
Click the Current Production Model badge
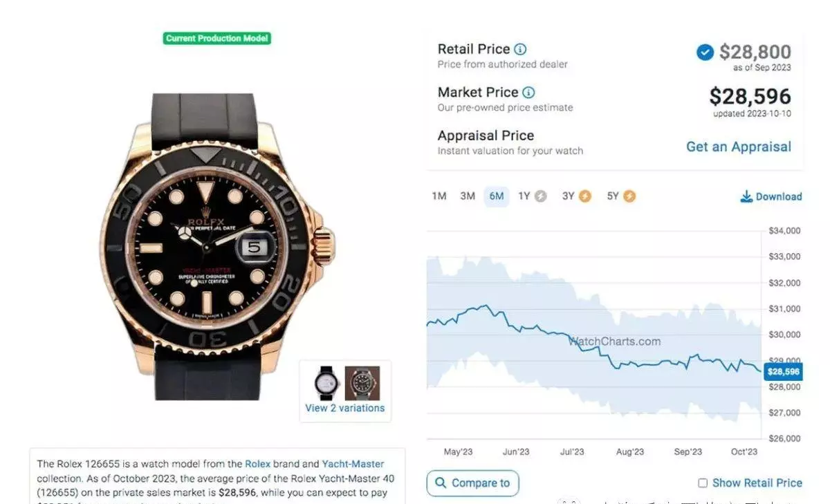pyautogui.click(x=216, y=39)
